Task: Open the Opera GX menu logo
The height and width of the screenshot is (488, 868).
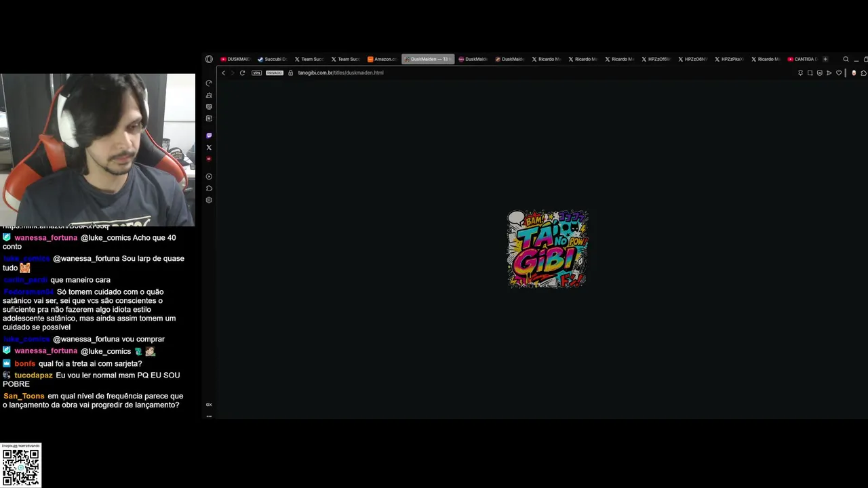Action: (x=209, y=59)
